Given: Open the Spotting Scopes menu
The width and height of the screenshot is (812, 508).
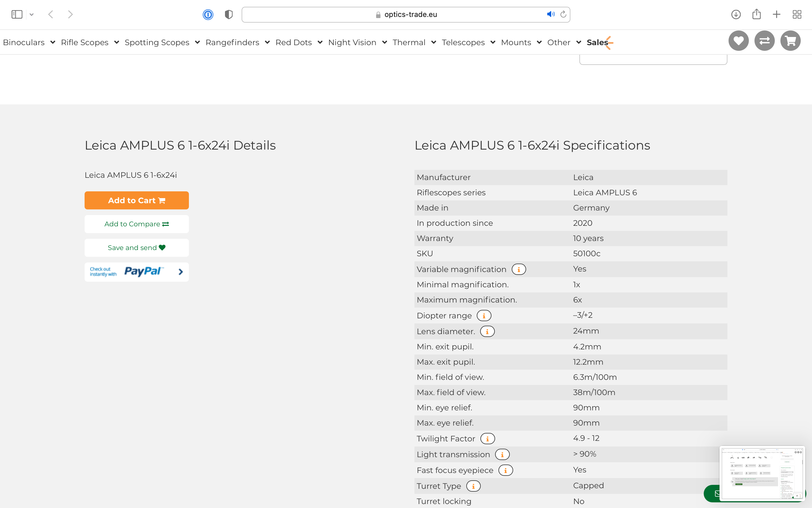Looking at the screenshot, I should [x=157, y=42].
